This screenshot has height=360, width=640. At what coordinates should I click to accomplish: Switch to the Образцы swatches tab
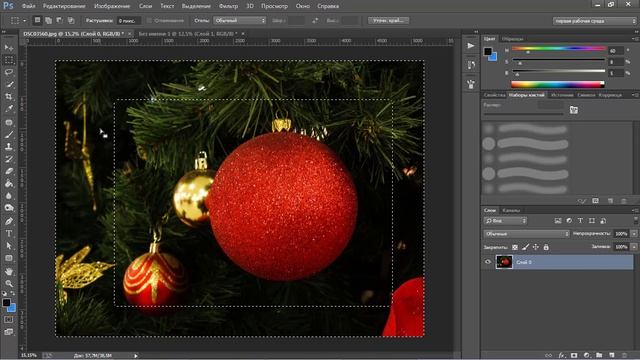coord(512,39)
